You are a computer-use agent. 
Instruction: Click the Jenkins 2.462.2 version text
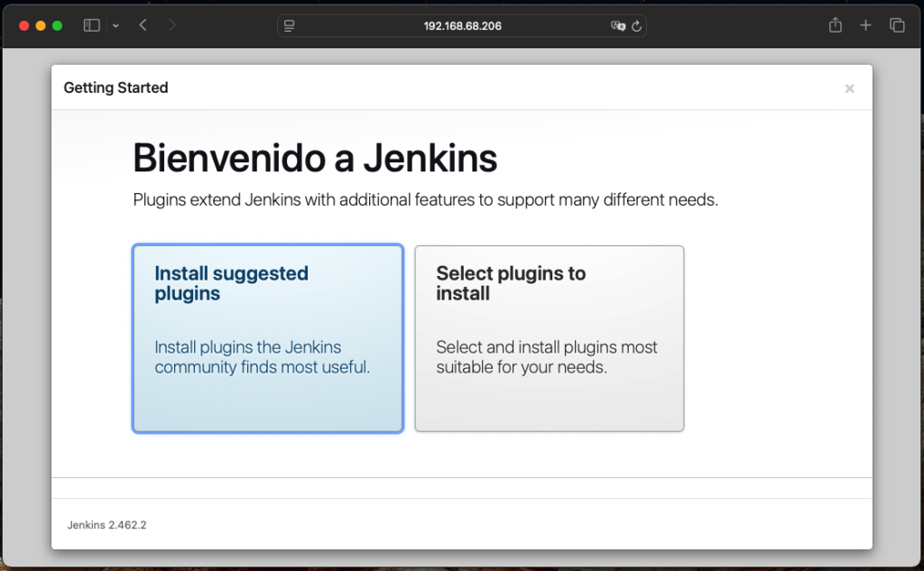coord(106,525)
